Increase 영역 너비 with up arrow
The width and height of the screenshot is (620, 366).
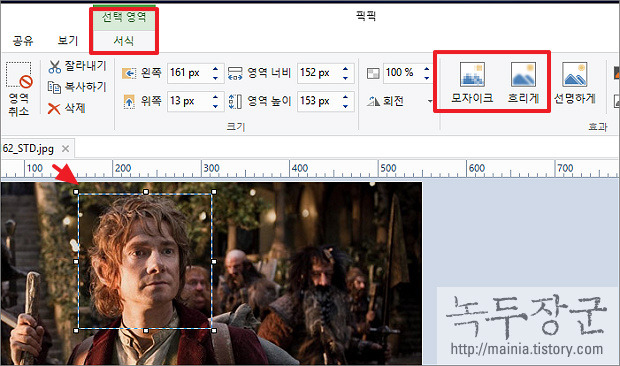point(346,69)
